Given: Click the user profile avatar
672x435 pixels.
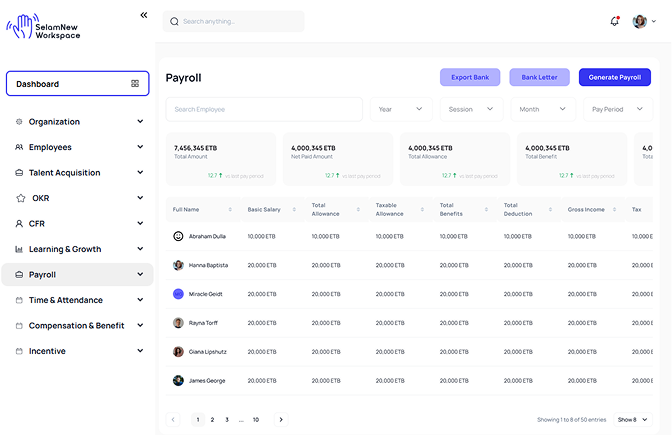Looking at the screenshot, I should (x=640, y=21).
